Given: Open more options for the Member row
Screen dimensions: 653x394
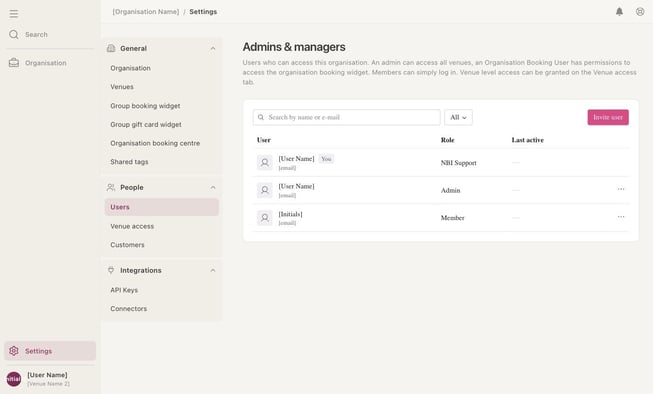Looking at the screenshot, I should pyautogui.click(x=621, y=217).
